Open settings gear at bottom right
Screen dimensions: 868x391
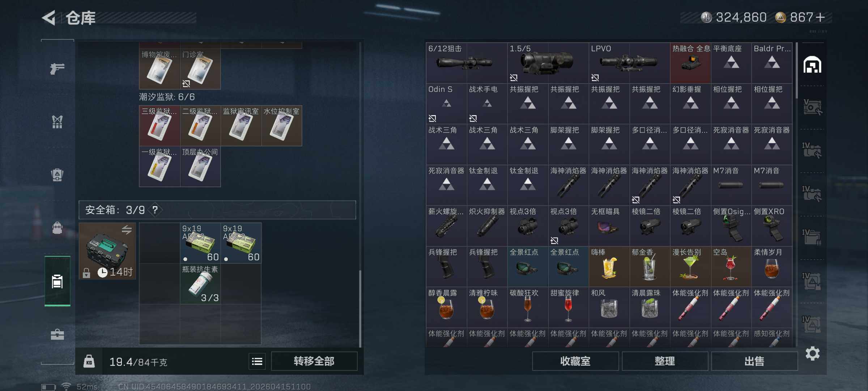point(812,353)
